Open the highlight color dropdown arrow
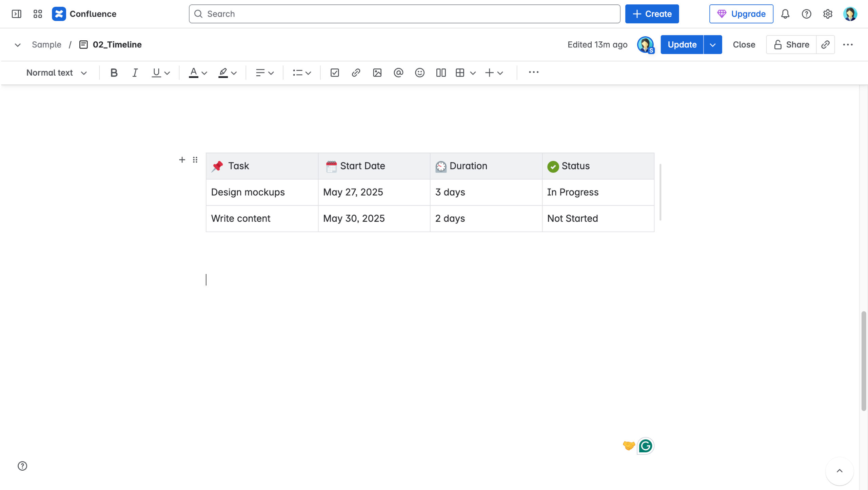Viewport: 868px width, 490px height. click(x=234, y=73)
